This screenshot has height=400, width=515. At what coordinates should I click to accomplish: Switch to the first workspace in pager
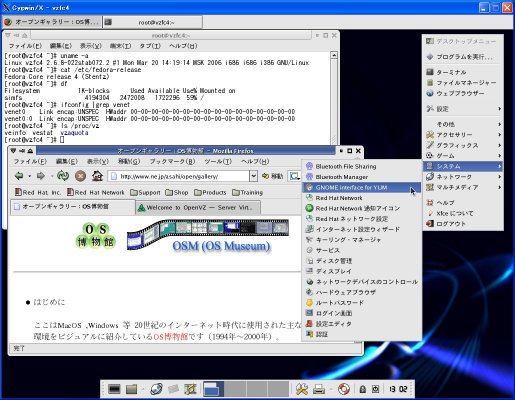pyautogui.click(x=213, y=389)
